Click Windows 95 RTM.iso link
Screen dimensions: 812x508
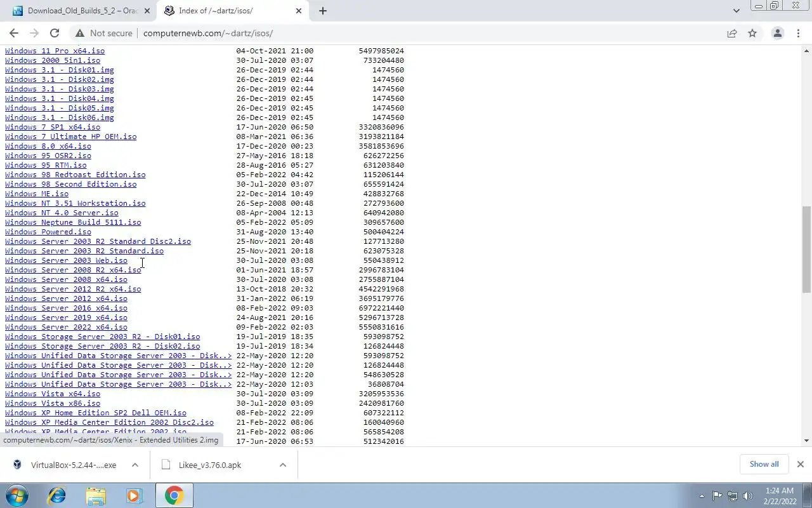[x=46, y=165]
